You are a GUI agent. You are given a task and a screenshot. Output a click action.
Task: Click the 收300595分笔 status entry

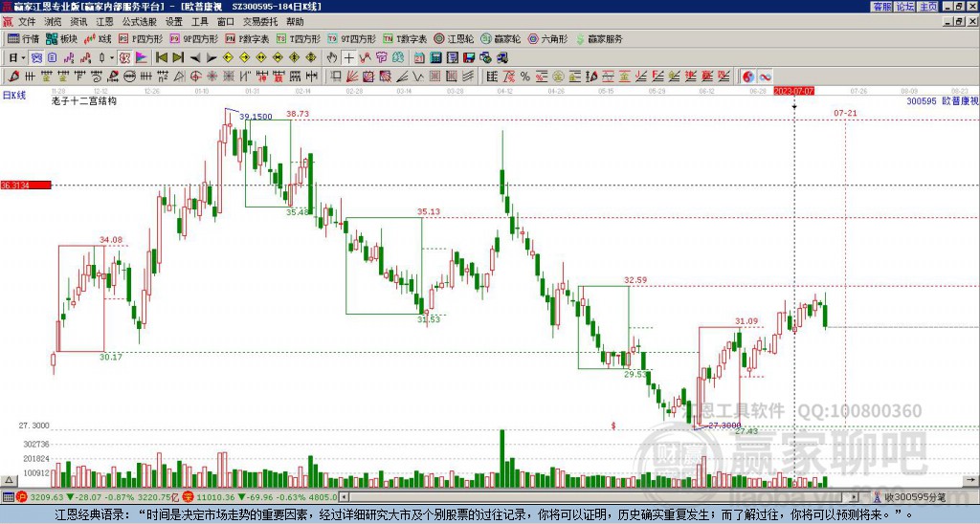tap(914, 497)
